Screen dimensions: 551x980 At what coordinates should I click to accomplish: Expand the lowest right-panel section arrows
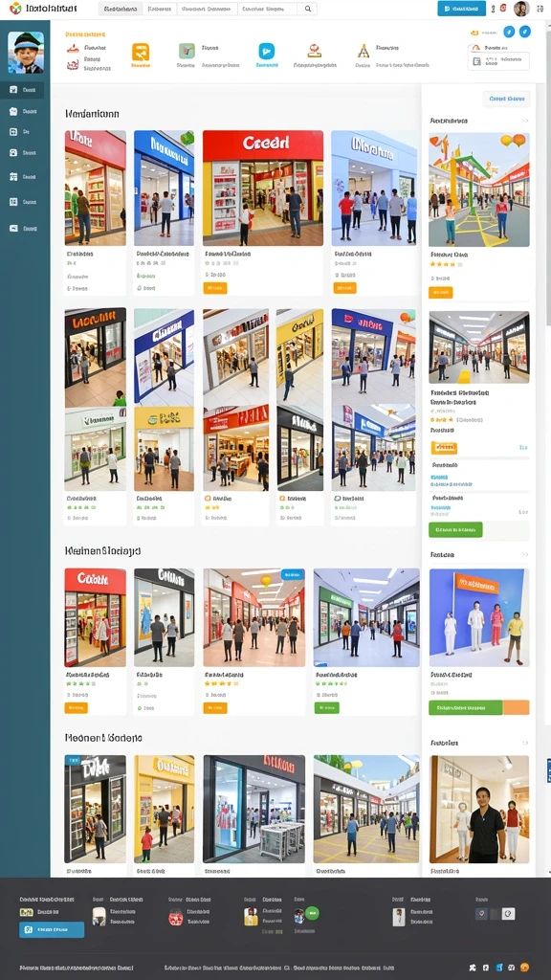pyautogui.click(x=525, y=743)
